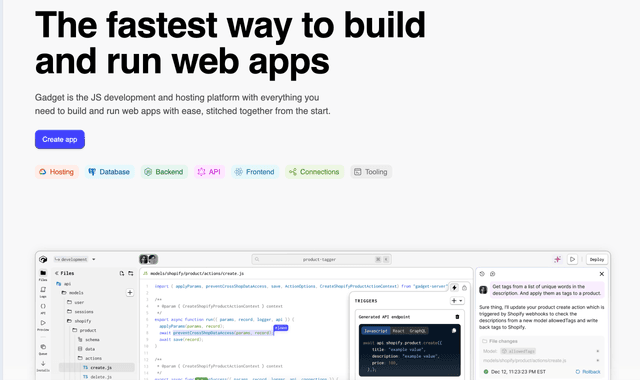Expand the api folder in file tree

63,284
